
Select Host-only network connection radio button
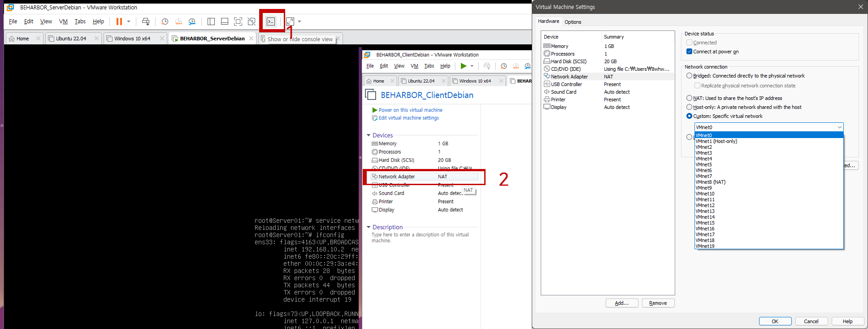click(x=690, y=107)
